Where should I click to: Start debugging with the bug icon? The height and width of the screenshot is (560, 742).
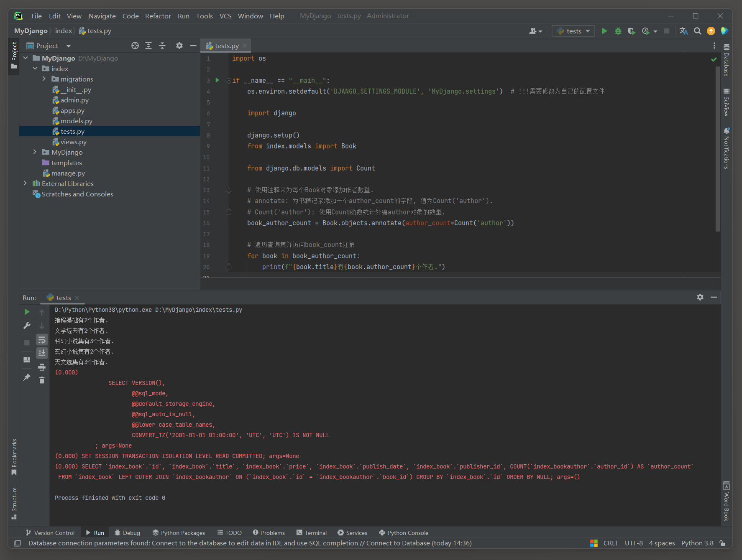[618, 31]
